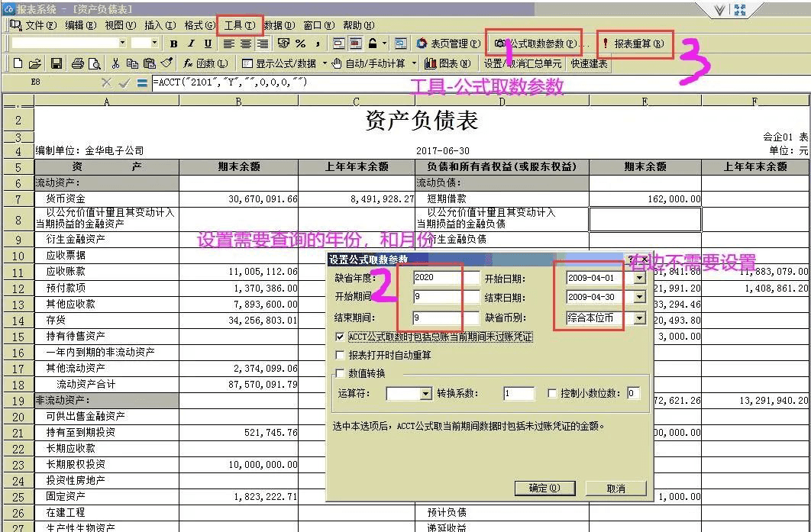Open 表页管理 manager
This screenshot has height=532, width=811.
point(448,44)
